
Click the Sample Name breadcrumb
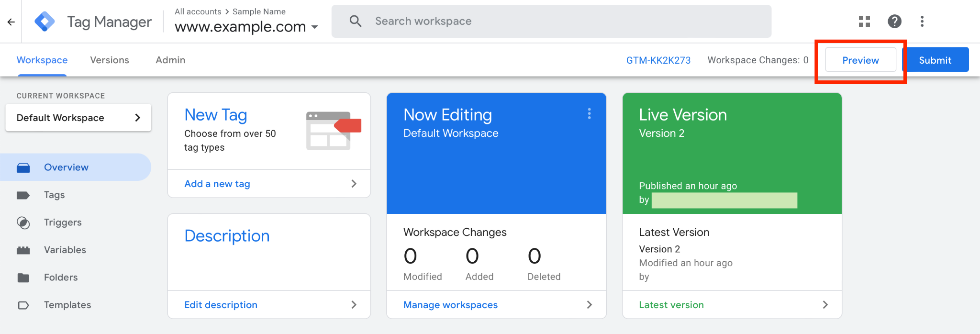259,11
